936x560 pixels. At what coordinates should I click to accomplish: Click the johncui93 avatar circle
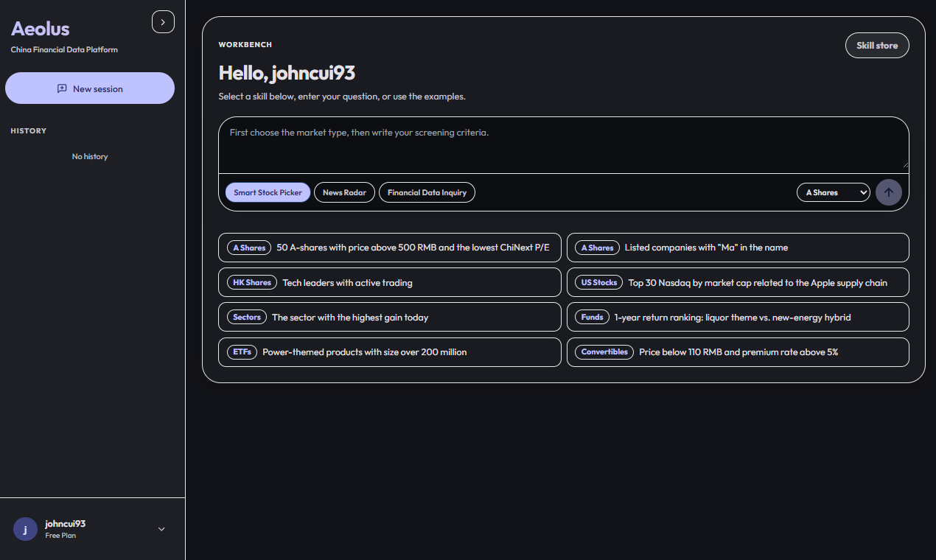tap(24, 529)
